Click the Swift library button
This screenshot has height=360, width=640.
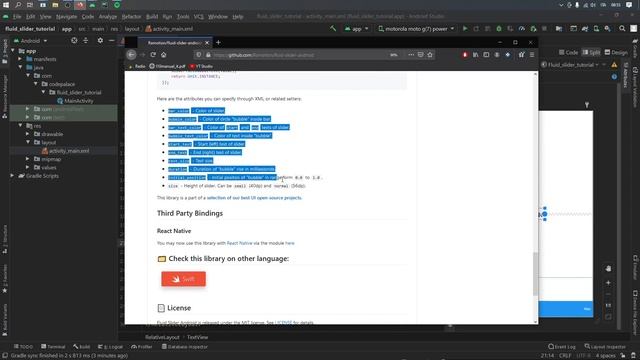(x=184, y=279)
